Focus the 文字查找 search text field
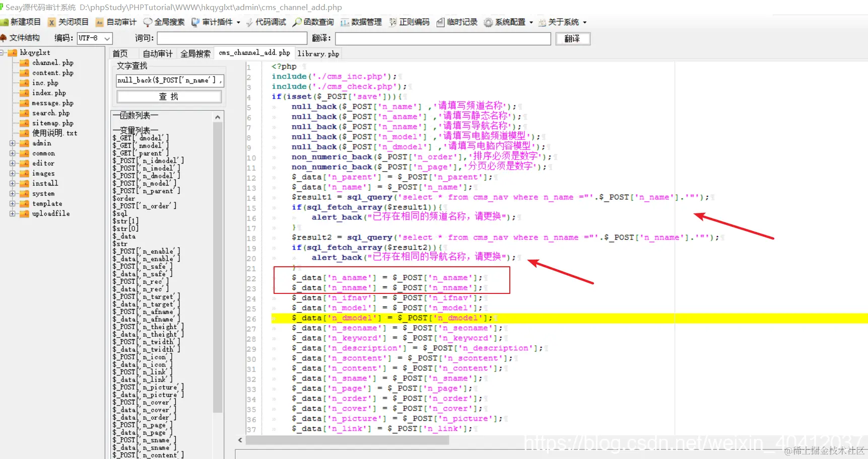Image resolution: width=868 pixels, height=459 pixels. (169, 80)
